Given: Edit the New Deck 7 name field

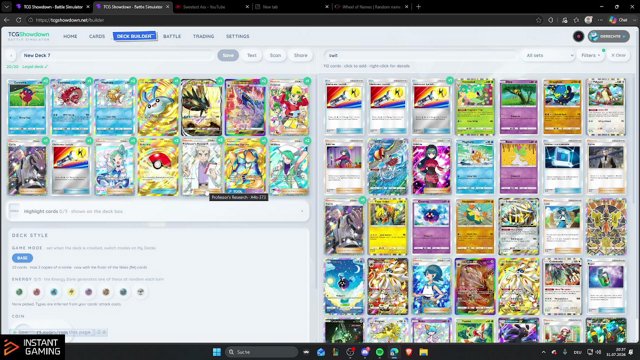Looking at the screenshot, I should 116,55.
